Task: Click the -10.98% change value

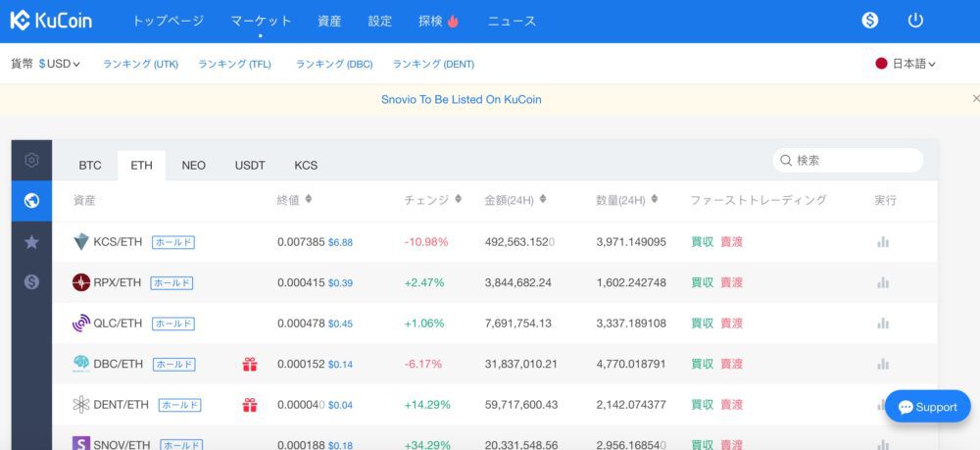Action: tap(425, 242)
